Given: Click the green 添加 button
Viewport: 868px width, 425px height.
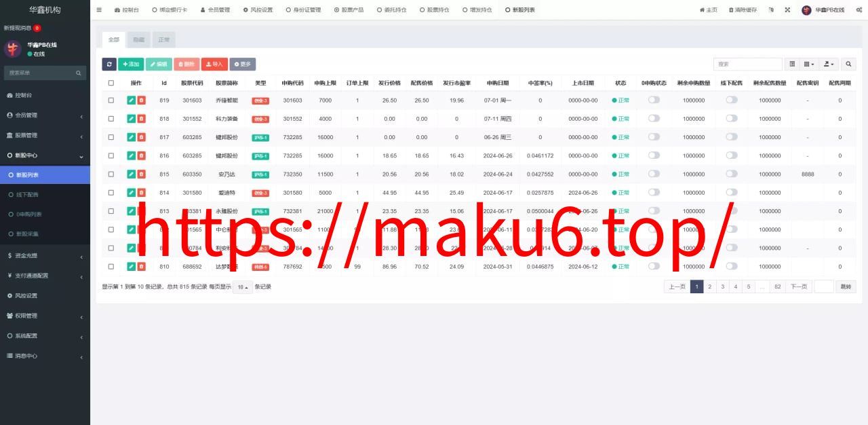Looking at the screenshot, I should (x=131, y=64).
